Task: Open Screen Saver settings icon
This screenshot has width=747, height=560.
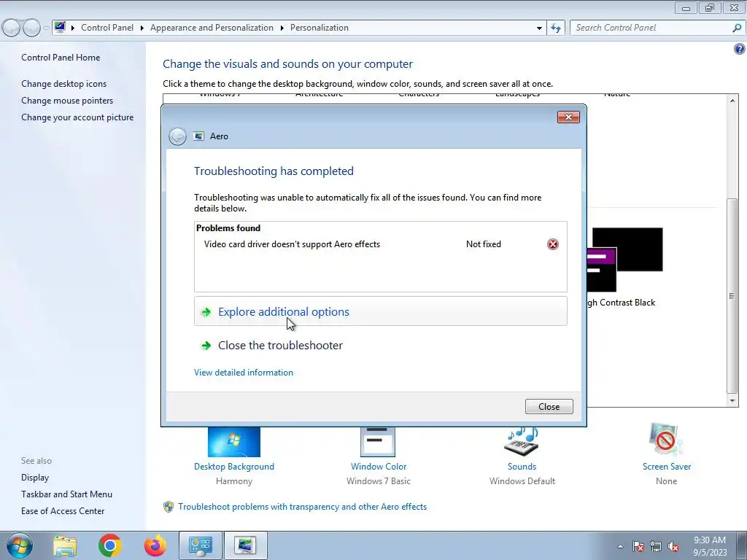Action: pyautogui.click(x=665, y=440)
